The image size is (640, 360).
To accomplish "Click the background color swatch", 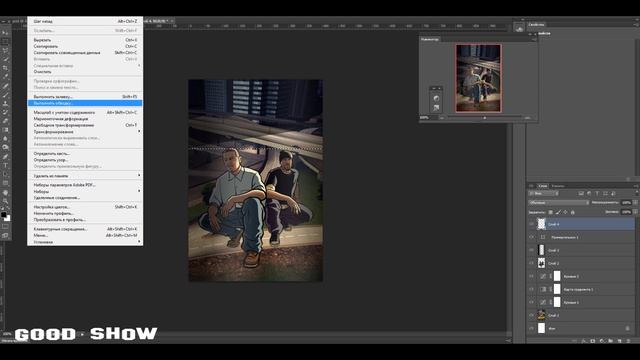I will tap(8, 219).
